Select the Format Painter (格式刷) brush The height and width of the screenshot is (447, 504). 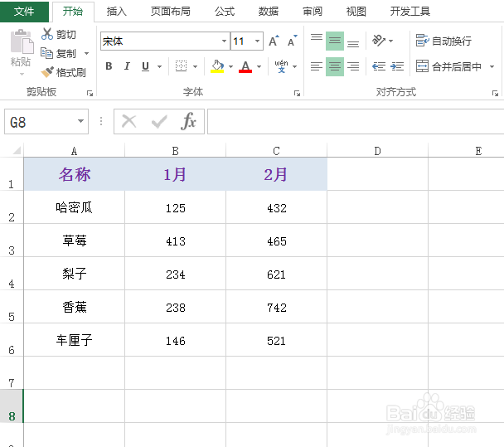pyautogui.click(x=47, y=72)
